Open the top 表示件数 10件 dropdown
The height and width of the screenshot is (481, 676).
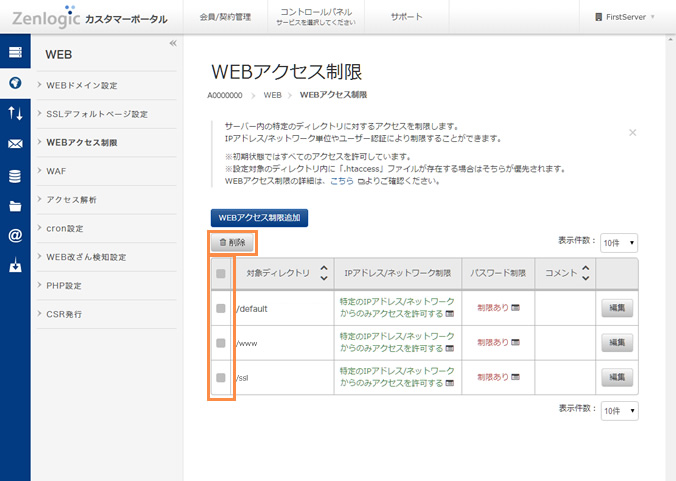click(619, 243)
